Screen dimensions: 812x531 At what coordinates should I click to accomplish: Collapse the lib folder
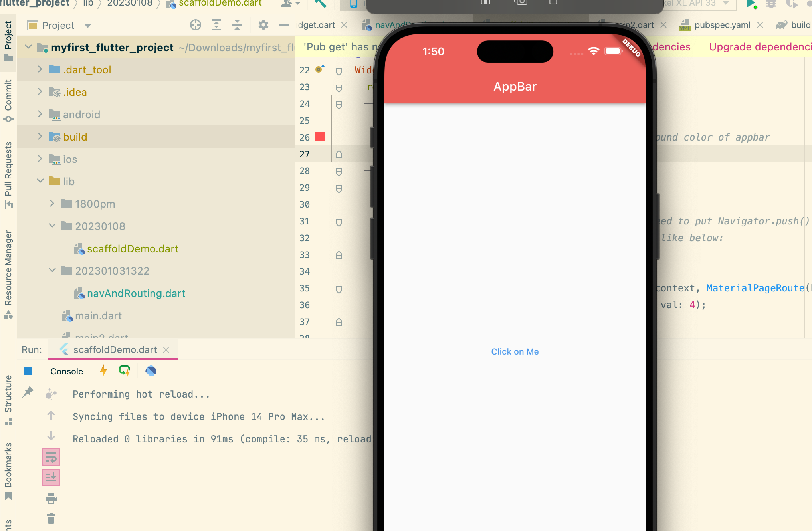40,181
